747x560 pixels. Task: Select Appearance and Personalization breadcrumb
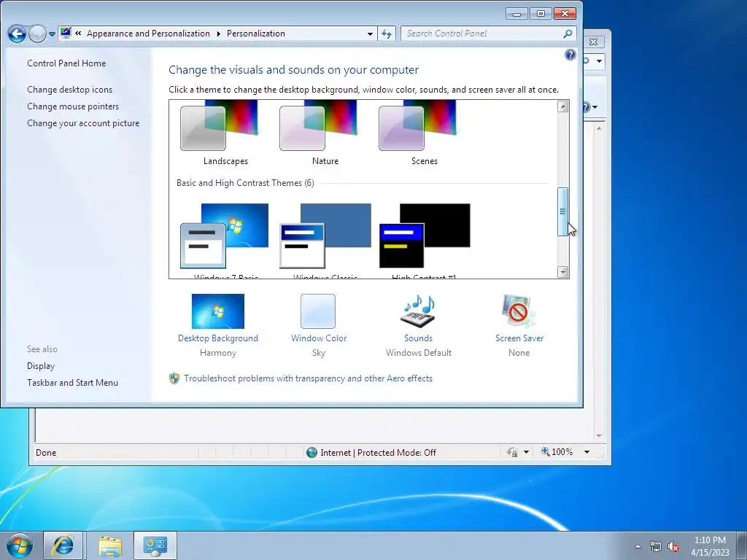coord(148,34)
